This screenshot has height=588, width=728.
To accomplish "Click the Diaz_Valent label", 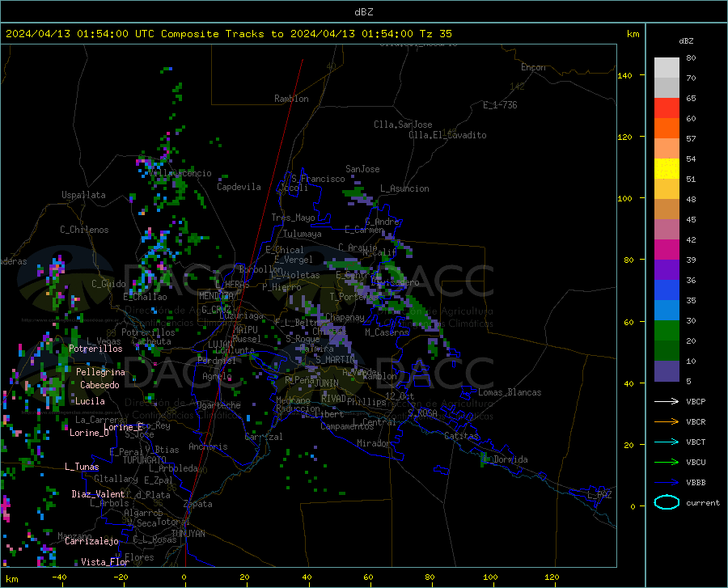I will [98, 494].
